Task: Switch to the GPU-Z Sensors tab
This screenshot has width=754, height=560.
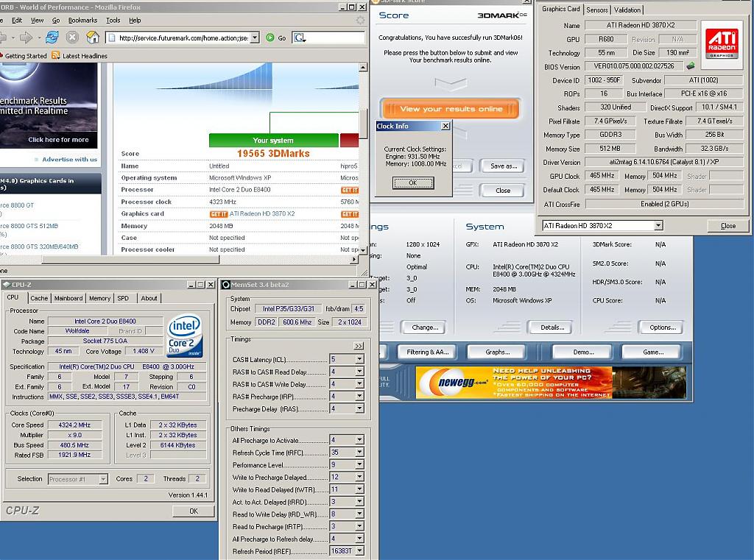Action: [596, 10]
